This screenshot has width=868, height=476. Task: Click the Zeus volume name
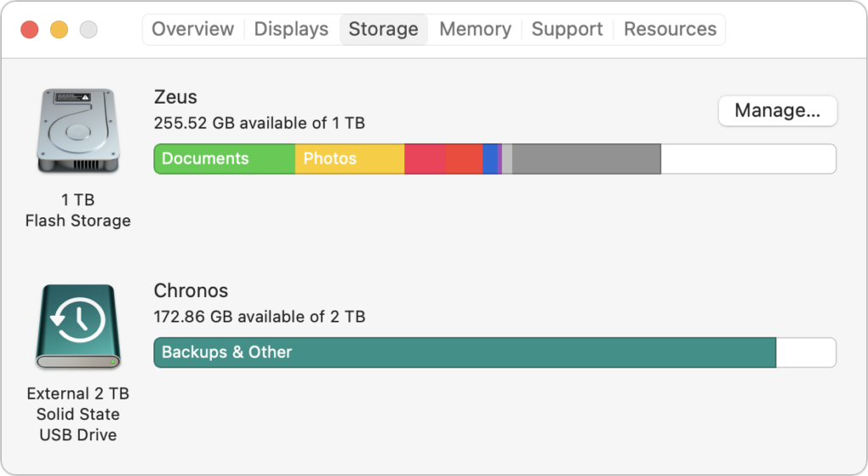(175, 98)
